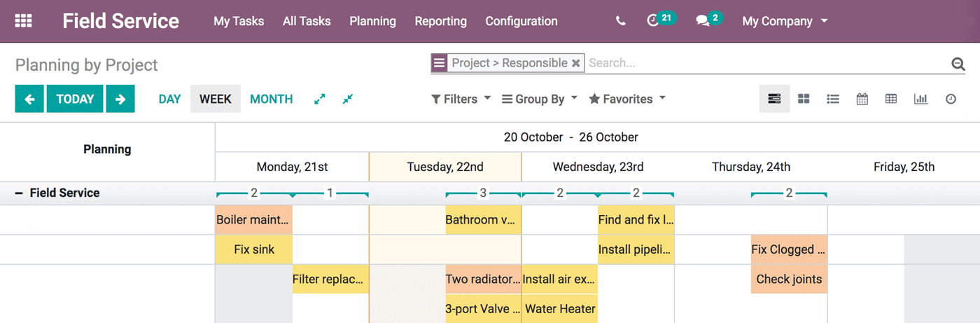Open the Reporting menu
This screenshot has height=323, width=980.
click(440, 21)
